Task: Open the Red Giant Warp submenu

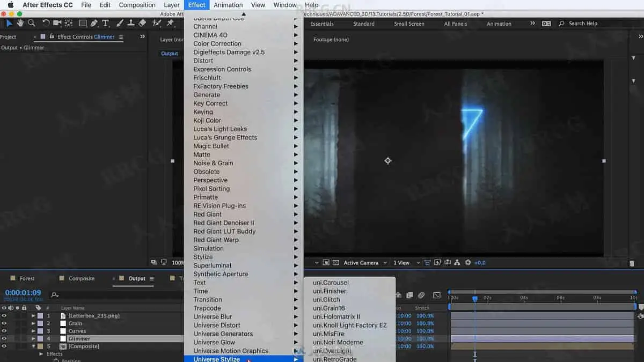Action: [244, 240]
